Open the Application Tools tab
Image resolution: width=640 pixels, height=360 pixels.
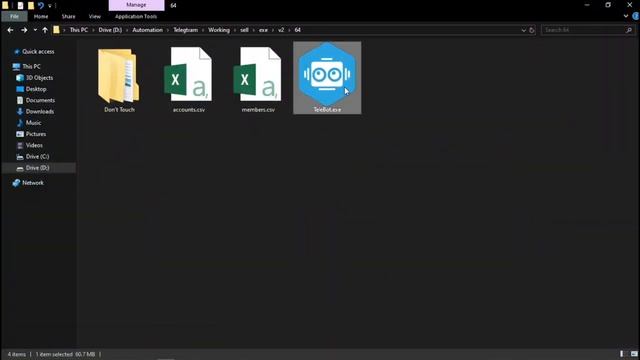136,16
